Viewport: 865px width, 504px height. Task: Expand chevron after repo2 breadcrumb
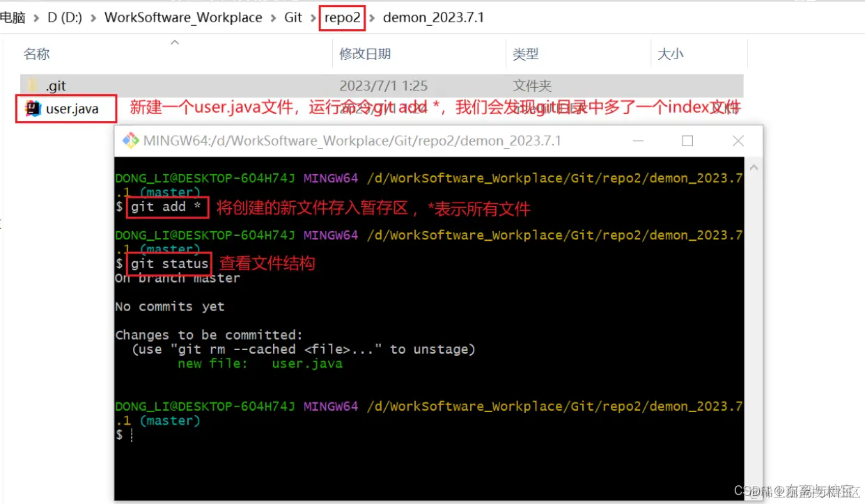[x=372, y=18]
